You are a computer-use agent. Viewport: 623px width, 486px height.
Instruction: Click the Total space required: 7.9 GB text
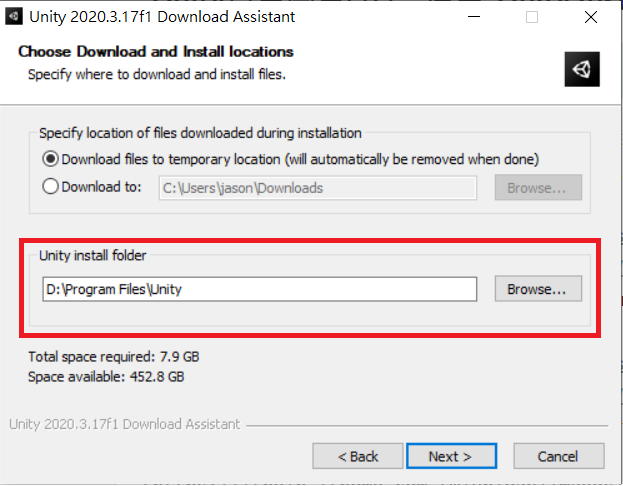click(x=114, y=356)
